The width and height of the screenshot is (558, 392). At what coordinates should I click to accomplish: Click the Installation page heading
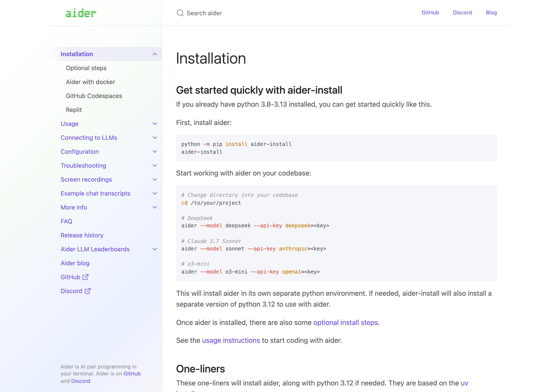click(211, 58)
